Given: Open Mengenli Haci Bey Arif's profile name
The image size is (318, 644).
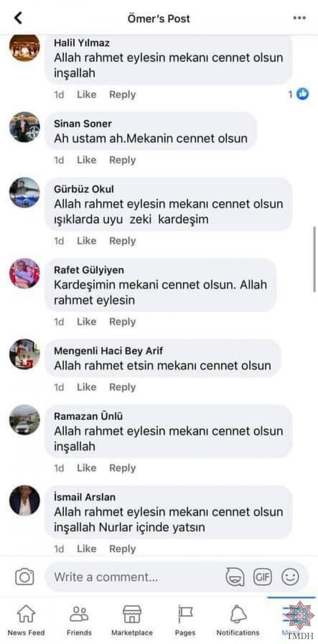Looking at the screenshot, I should (x=108, y=351).
